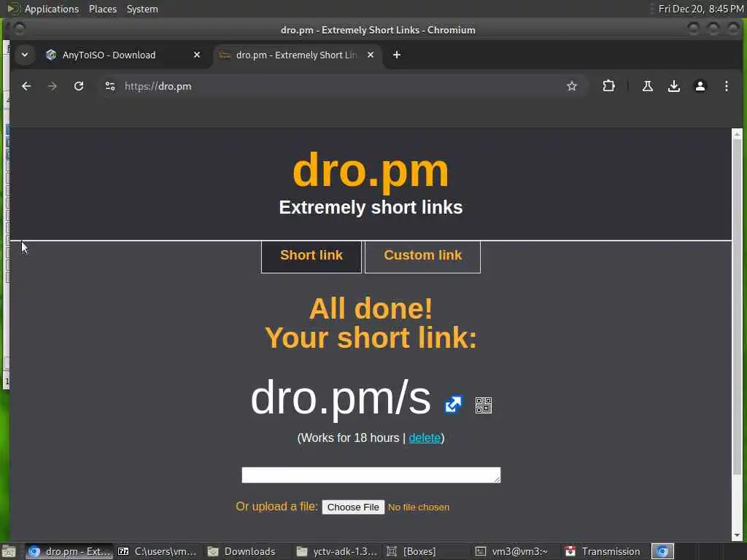Click the last taskbar browser icon
The image size is (747, 560).
click(662, 551)
